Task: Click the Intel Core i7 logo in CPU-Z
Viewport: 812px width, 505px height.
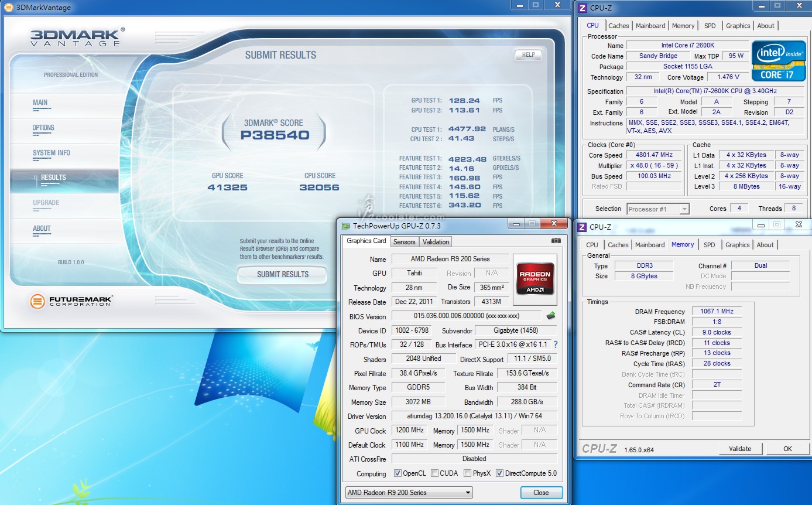Action: coord(779,61)
